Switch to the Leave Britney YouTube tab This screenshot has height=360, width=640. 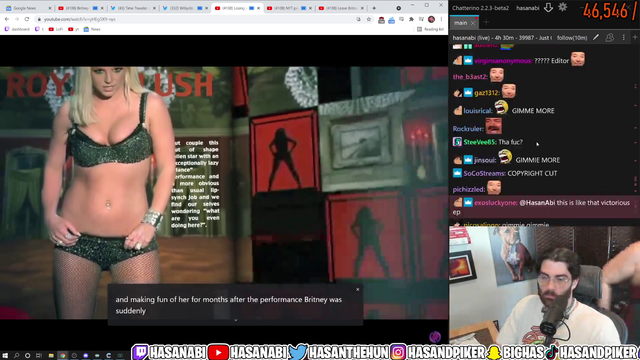(341, 8)
